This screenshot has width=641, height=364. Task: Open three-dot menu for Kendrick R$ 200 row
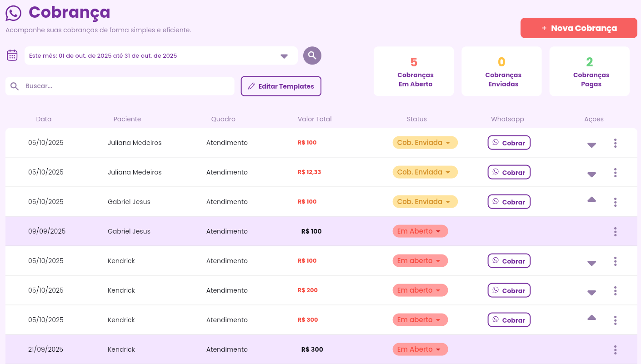[x=615, y=291]
